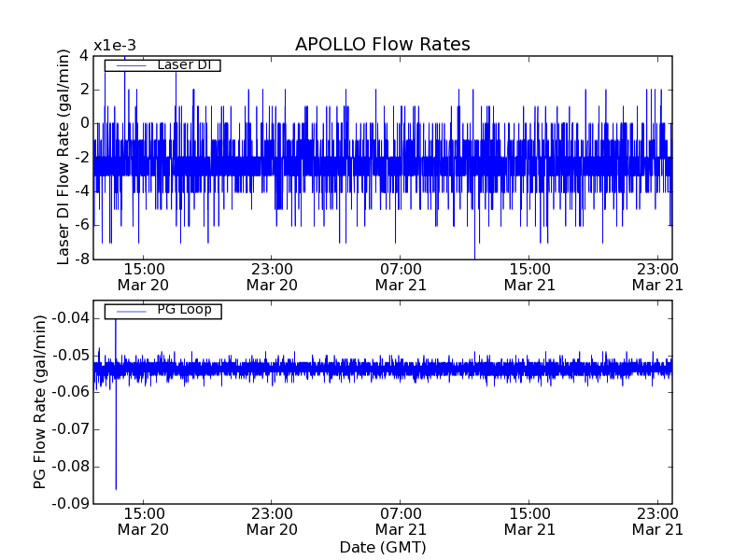747x560 pixels.
Task: Click the 4 tick on Laser DI axis
Action: tap(83, 55)
